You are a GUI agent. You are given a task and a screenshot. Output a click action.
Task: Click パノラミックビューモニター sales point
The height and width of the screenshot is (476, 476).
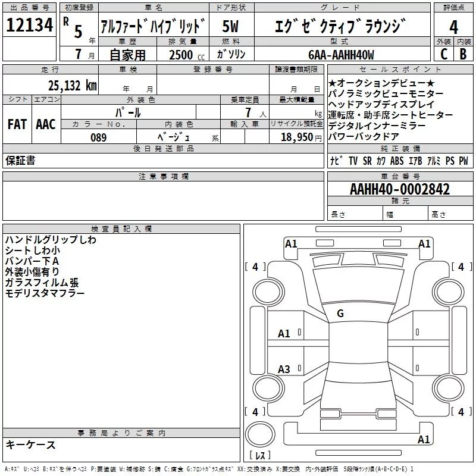coord(386,93)
